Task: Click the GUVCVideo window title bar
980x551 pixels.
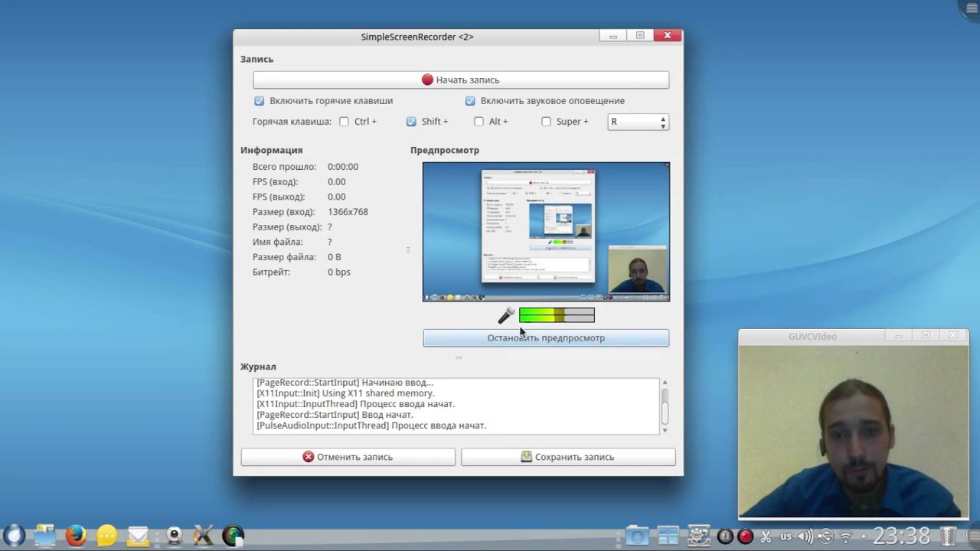Action: 854,336
